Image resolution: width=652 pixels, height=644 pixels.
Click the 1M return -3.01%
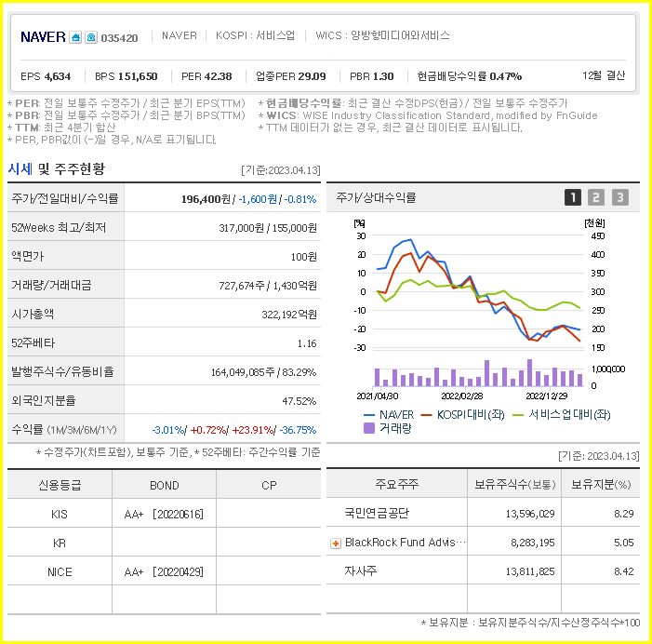(168, 430)
